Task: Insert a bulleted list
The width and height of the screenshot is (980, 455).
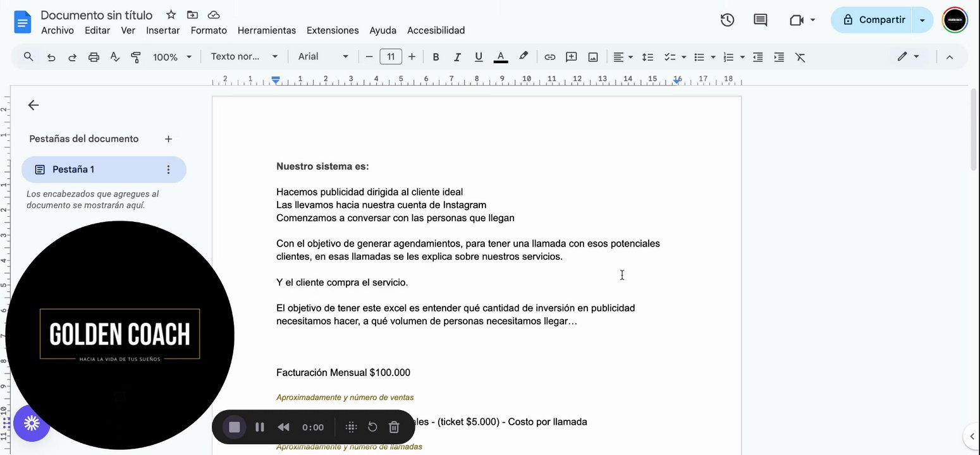Action: (699, 57)
